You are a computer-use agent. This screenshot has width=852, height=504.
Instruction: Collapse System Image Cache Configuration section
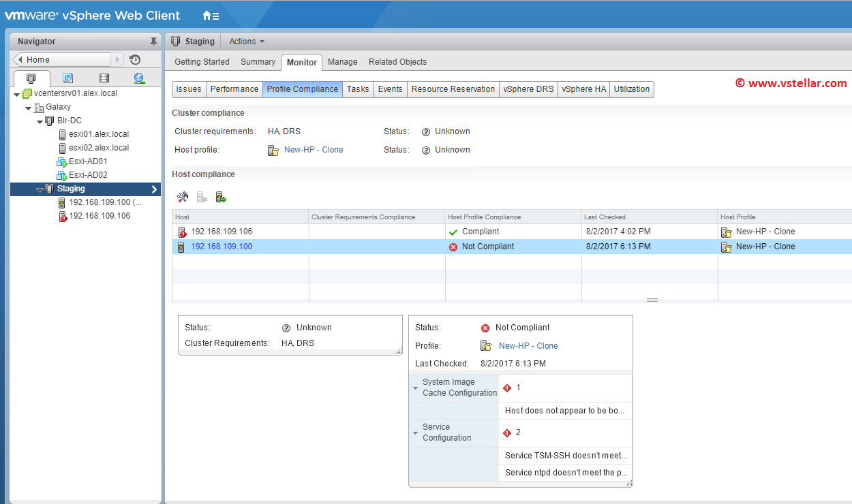pos(415,388)
